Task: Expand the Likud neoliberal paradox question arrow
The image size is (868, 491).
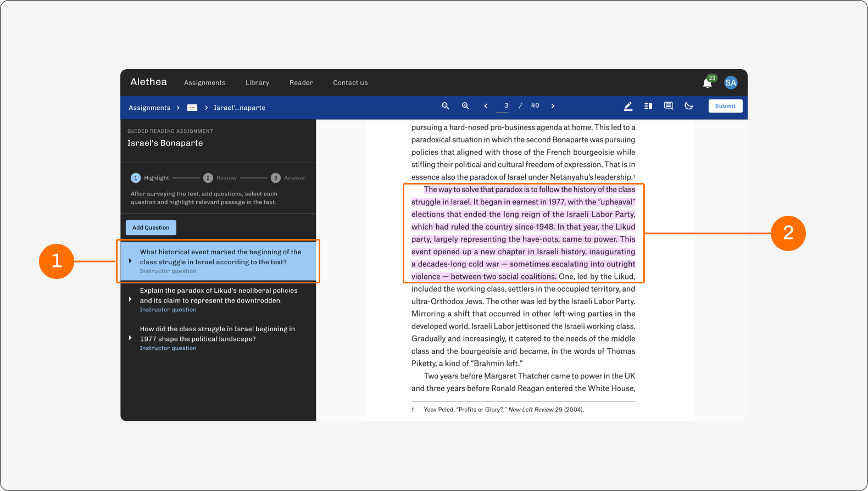Action: tap(130, 299)
